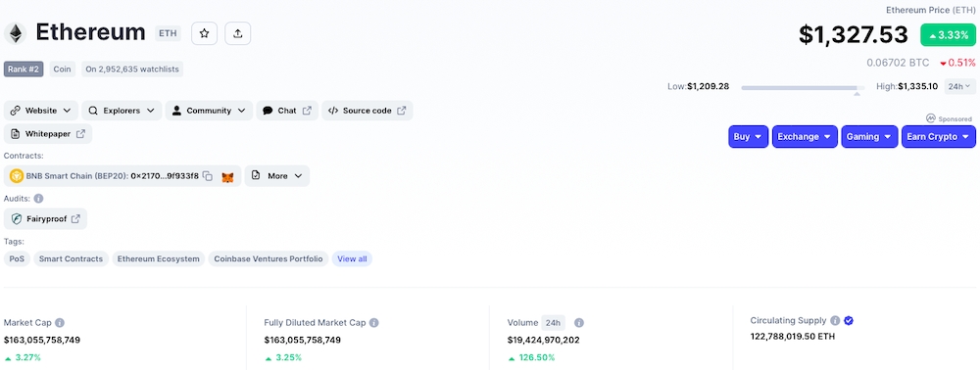Open external link icon on Source code

tap(401, 111)
